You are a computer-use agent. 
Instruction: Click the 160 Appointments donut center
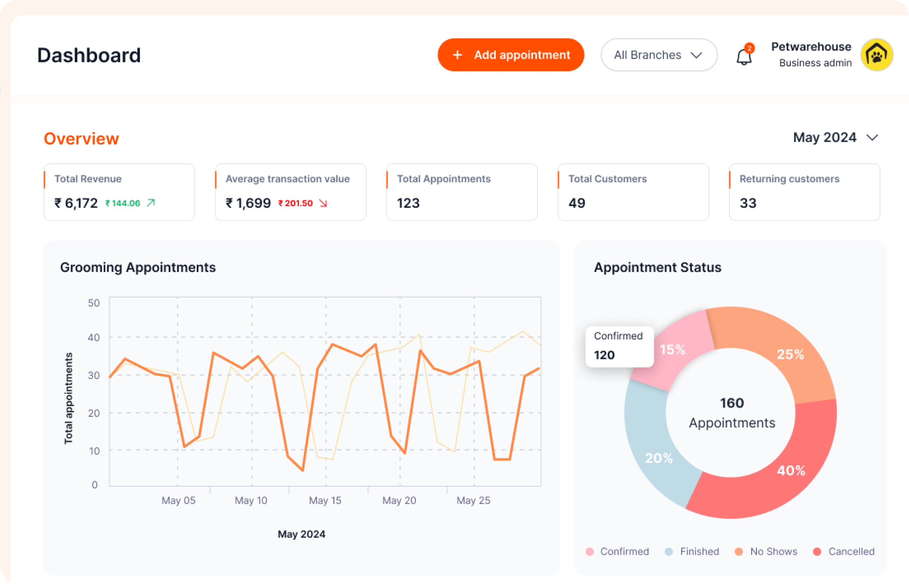(732, 413)
